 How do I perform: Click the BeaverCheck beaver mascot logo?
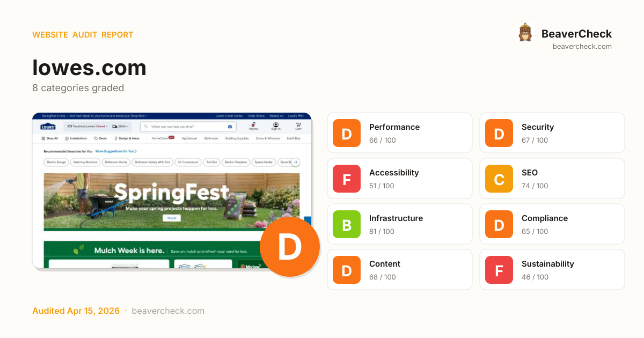pyautogui.click(x=525, y=33)
